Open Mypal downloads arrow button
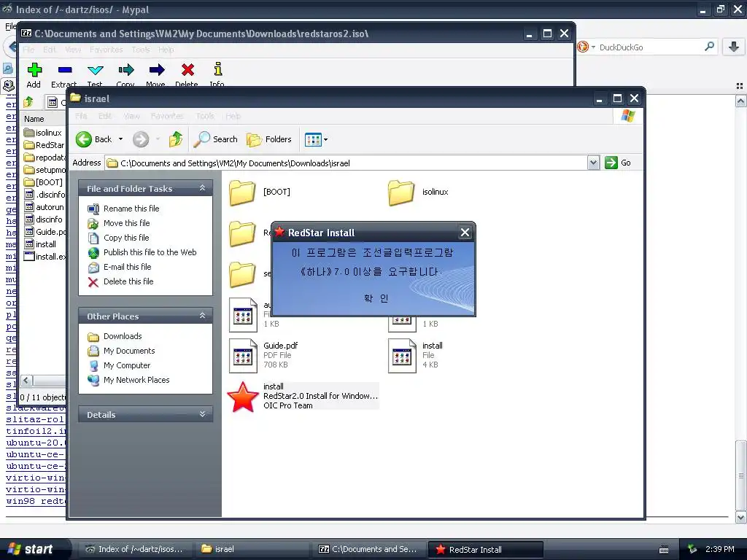The image size is (747, 560). tap(734, 47)
